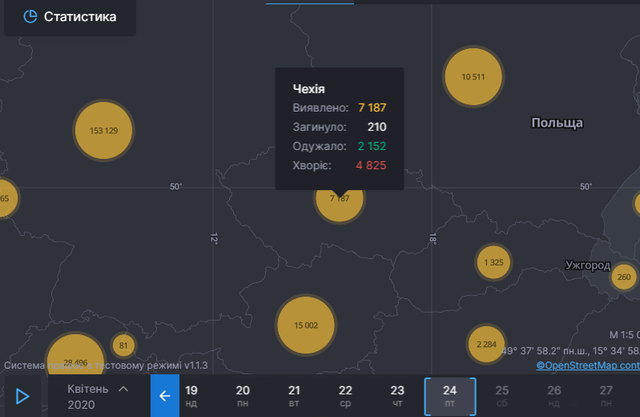Switch to date 22 ср
Image resolution: width=640 pixels, height=417 pixels.
tap(345, 396)
